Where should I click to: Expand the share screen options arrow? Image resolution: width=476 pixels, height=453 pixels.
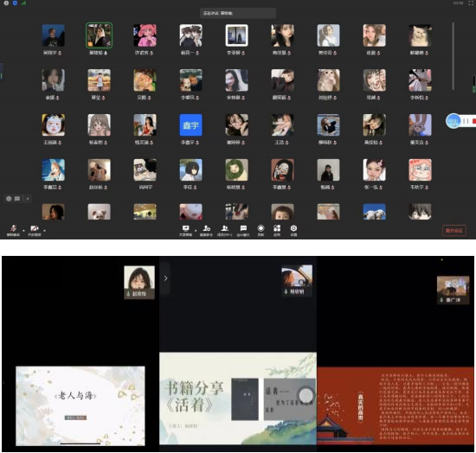(x=196, y=231)
